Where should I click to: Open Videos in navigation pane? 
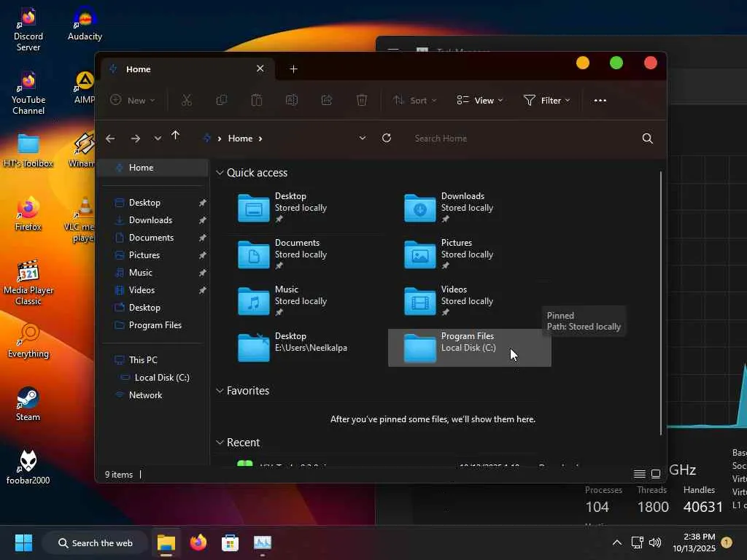click(153, 290)
